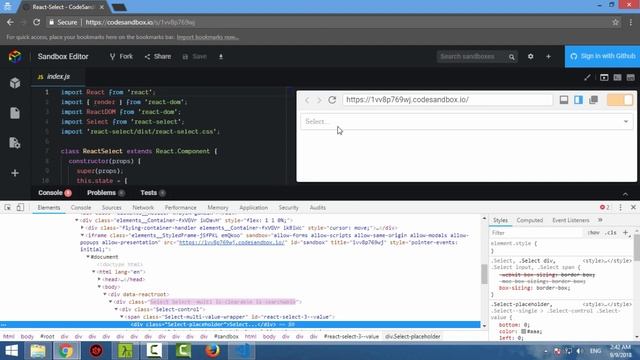Open the file explorer sidebar icon
Viewport: 640px width, 360px height.
[x=15, y=113]
